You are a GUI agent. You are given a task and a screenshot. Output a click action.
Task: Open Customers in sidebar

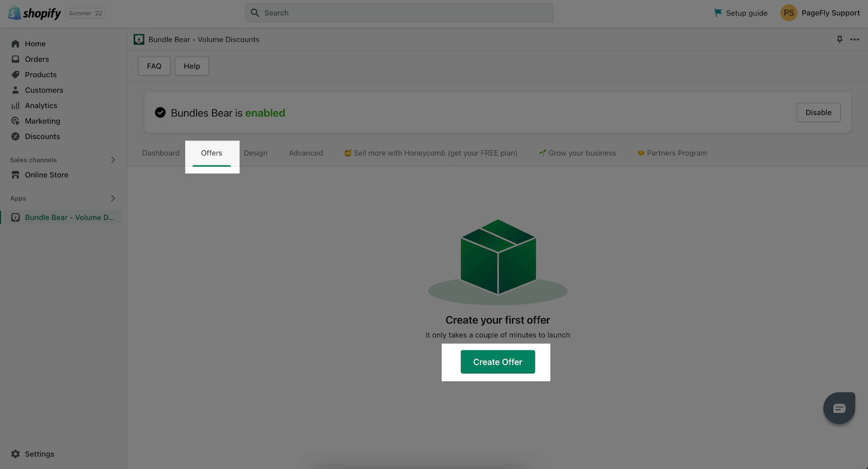tap(44, 90)
